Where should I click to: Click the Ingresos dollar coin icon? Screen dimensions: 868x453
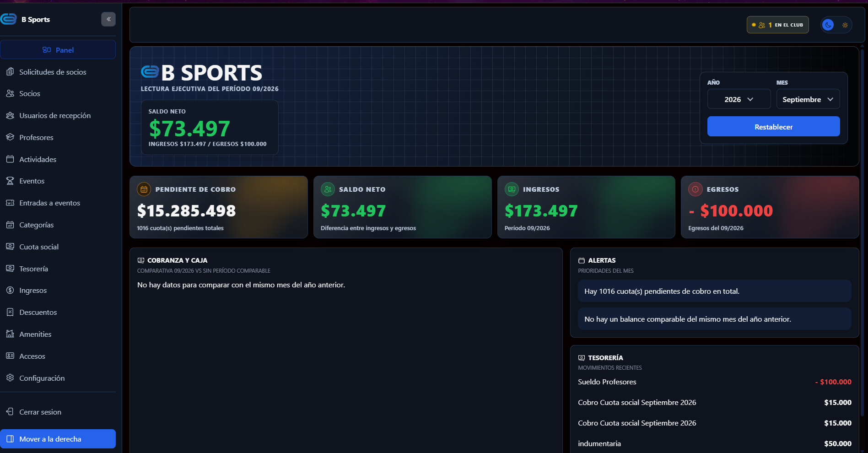(10, 290)
